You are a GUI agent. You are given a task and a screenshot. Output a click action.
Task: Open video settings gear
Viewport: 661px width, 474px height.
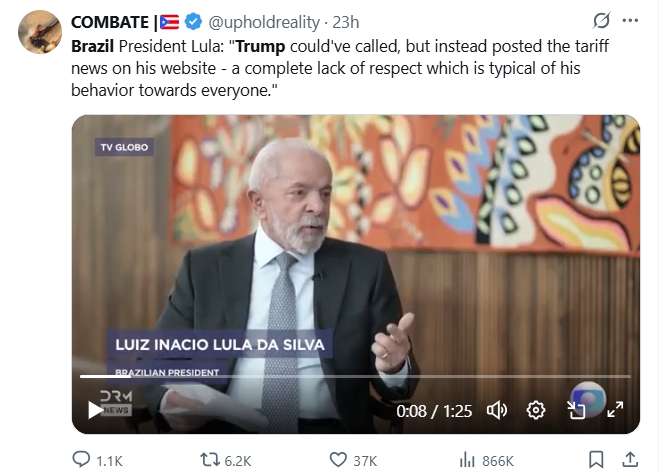pos(536,410)
